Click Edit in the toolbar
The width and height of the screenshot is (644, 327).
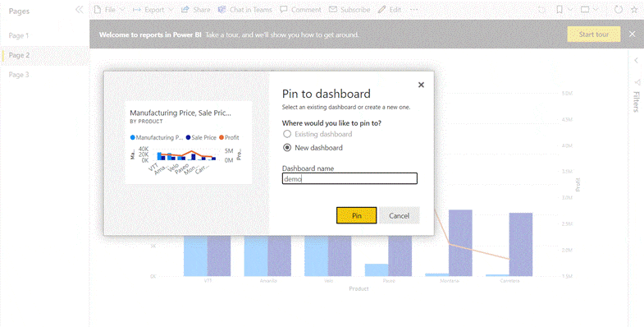click(x=390, y=10)
